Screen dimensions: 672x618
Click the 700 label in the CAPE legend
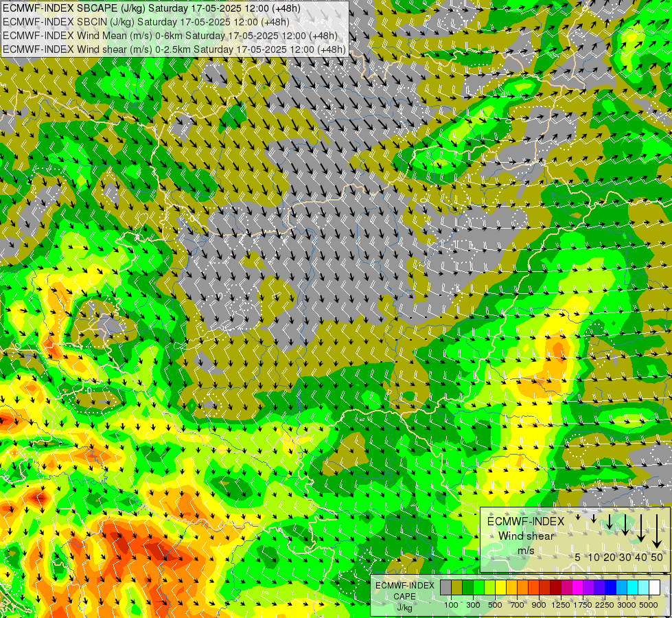click(518, 605)
